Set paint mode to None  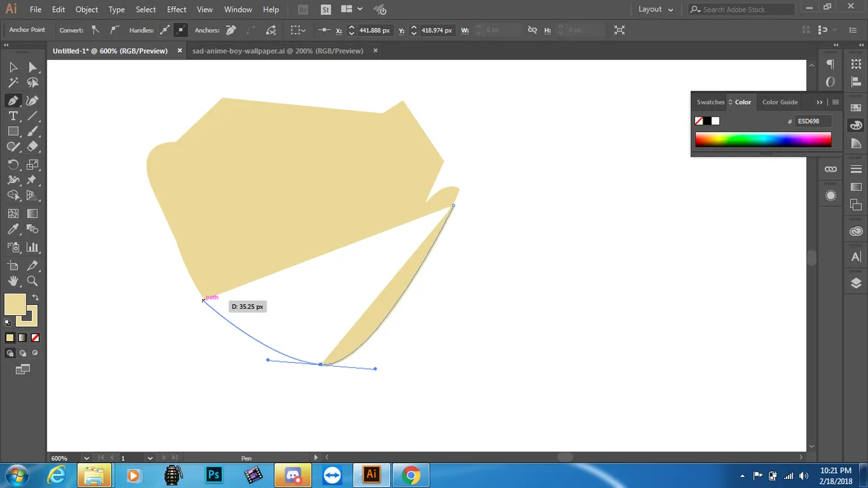click(35, 338)
